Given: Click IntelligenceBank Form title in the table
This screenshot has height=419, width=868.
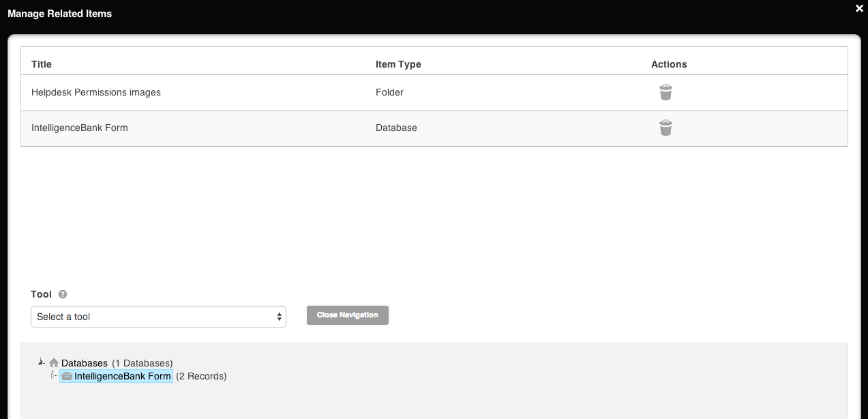Looking at the screenshot, I should click(80, 128).
